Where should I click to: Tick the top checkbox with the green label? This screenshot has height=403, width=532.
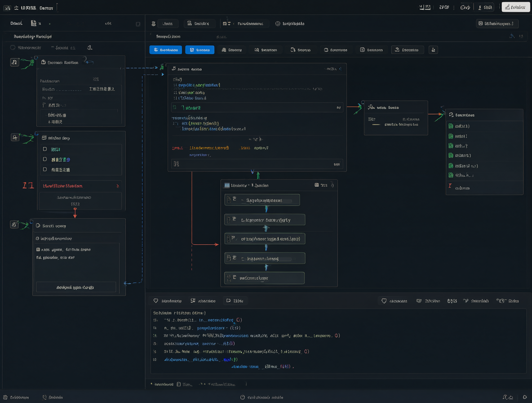45,149
